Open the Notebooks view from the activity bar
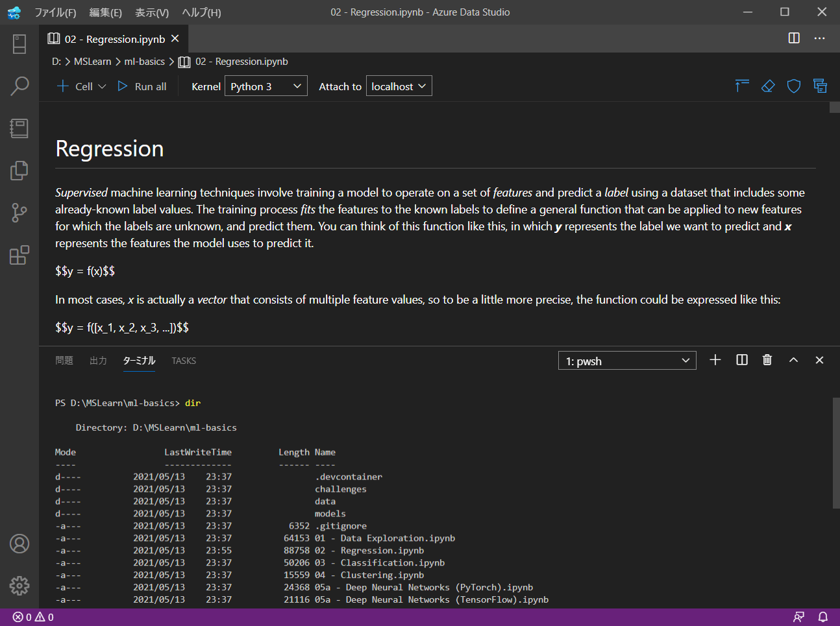Screen dimensions: 840x626 (x=19, y=128)
